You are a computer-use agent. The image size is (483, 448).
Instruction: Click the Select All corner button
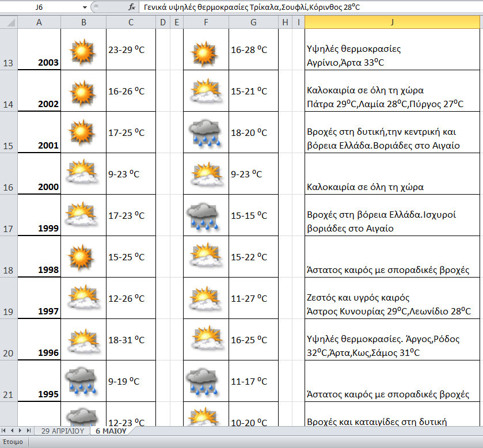tap(9, 22)
